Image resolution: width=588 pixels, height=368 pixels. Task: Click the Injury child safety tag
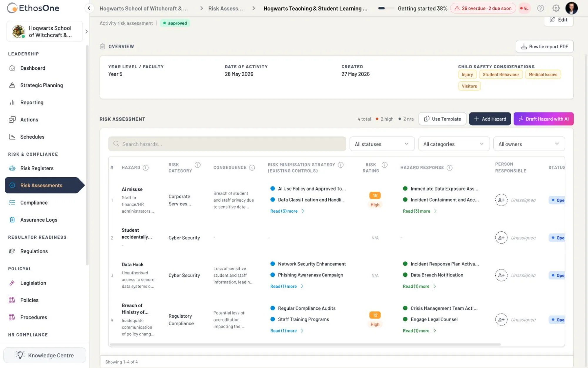click(x=467, y=74)
